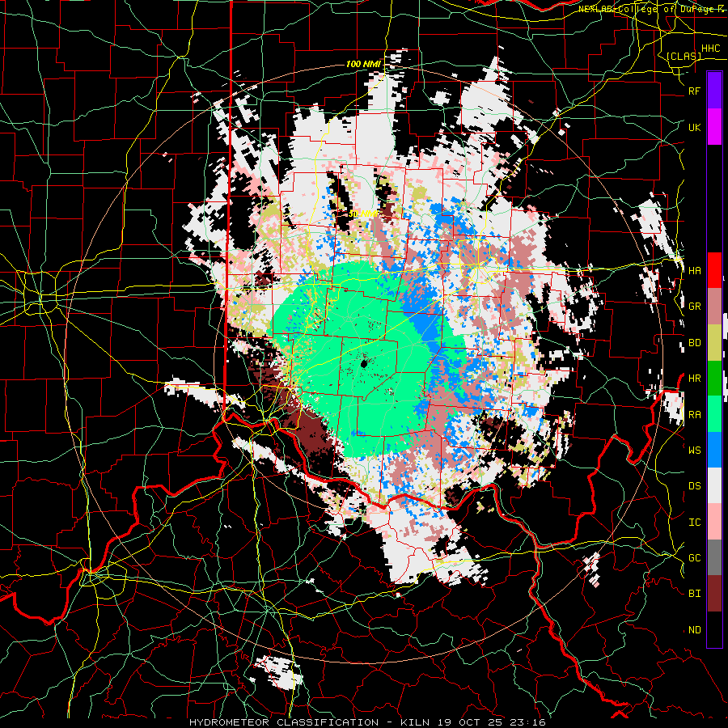Click the bright green RA rain swatch
This screenshot has height=728, width=728.
[x=714, y=414]
